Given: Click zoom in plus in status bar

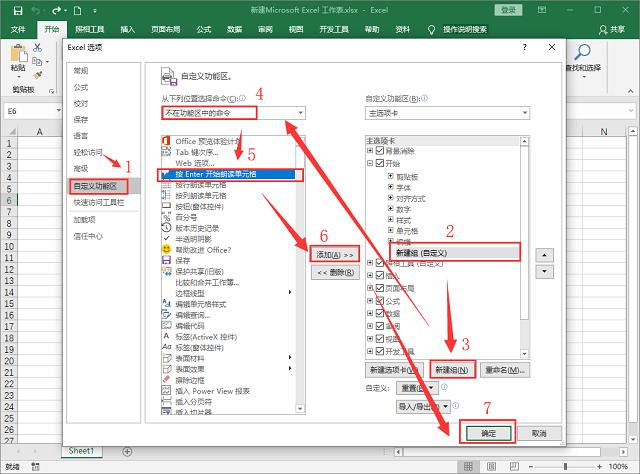Looking at the screenshot, I should point(599,466).
